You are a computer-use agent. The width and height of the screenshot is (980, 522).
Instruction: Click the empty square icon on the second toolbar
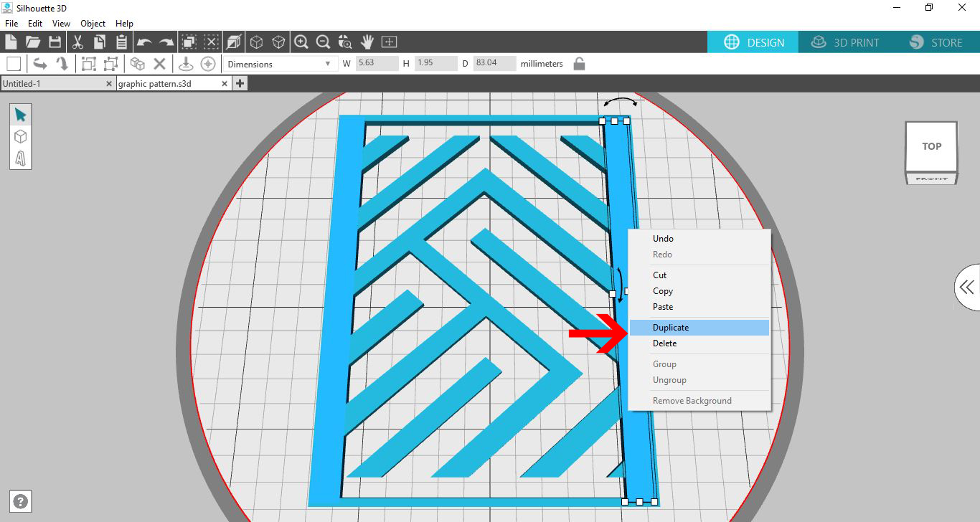pos(14,64)
